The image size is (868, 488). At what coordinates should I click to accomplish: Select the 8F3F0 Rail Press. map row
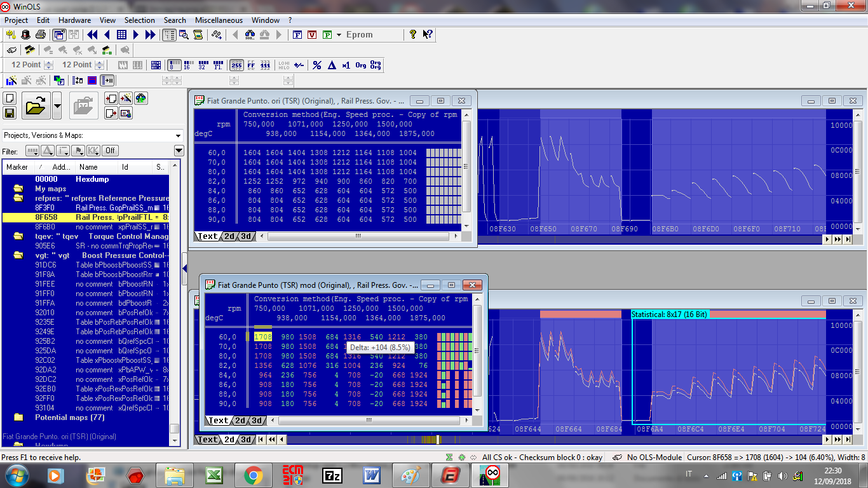[x=86, y=208]
